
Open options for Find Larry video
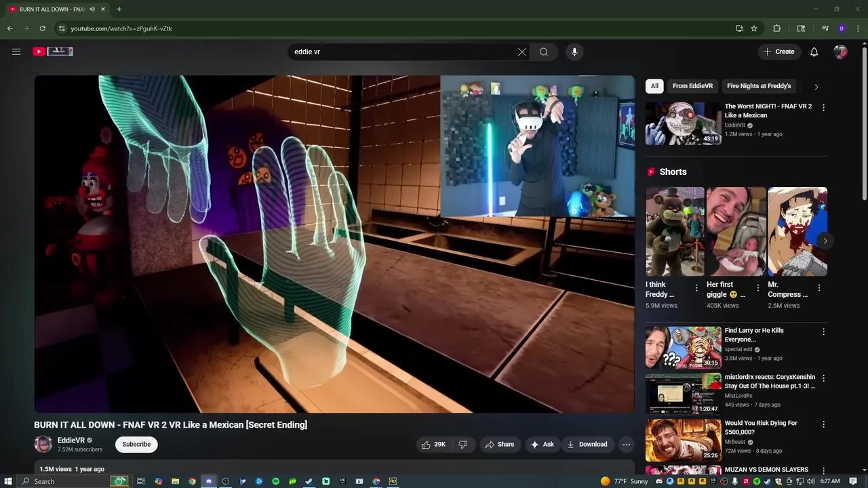(824, 332)
